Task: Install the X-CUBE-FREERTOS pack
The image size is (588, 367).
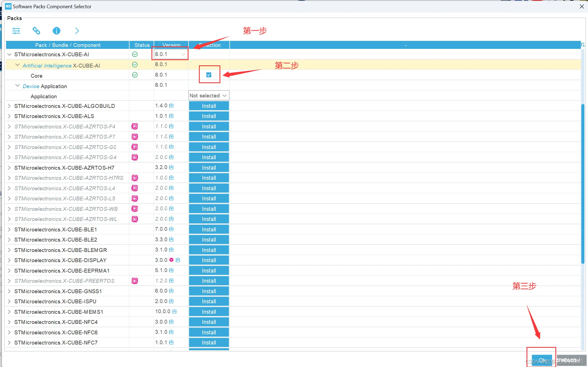Action: [x=209, y=281]
